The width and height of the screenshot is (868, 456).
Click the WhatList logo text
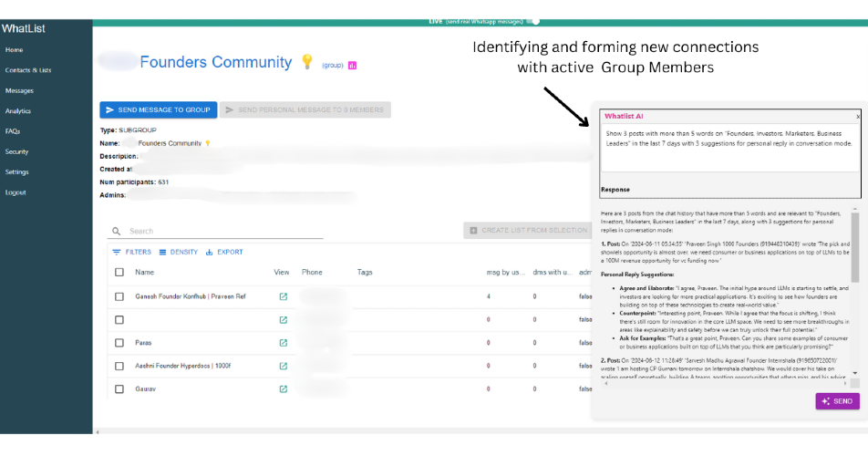tap(24, 29)
